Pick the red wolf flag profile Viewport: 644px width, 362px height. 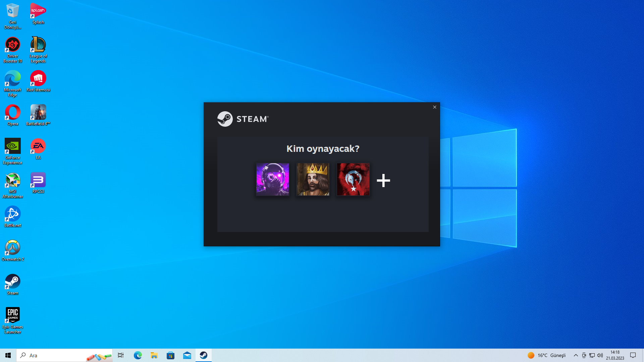[353, 179]
